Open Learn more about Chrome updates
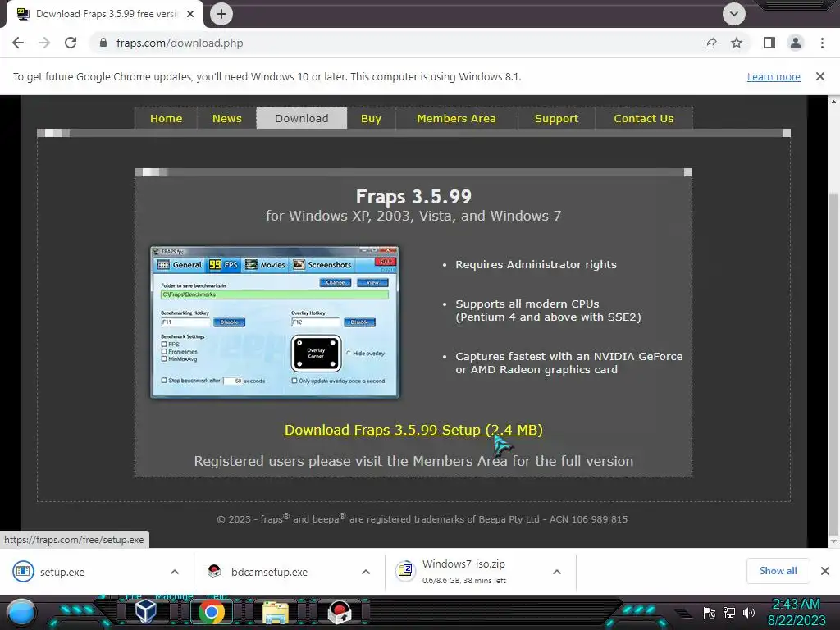The width and height of the screenshot is (840, 630). 774,76
